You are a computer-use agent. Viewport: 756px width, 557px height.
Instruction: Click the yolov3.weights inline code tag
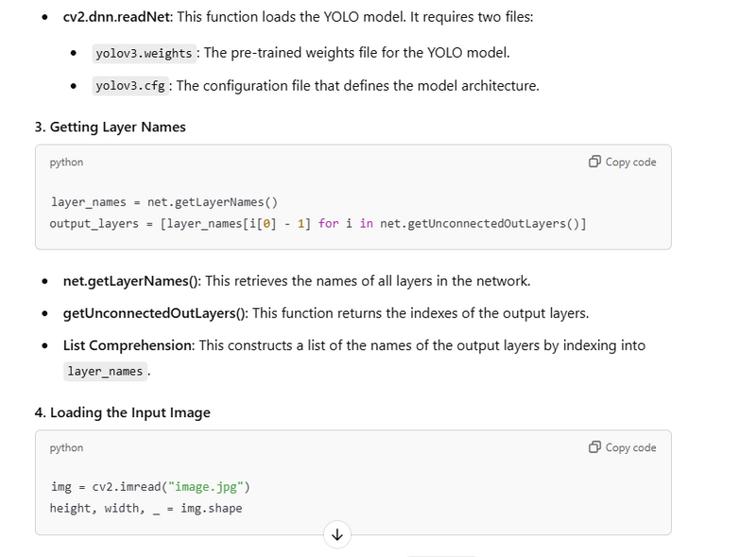tap(145, 53)
